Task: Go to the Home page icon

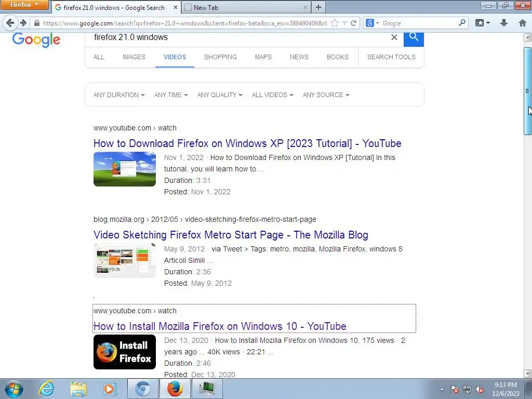Action: click(x=523, y=23)
